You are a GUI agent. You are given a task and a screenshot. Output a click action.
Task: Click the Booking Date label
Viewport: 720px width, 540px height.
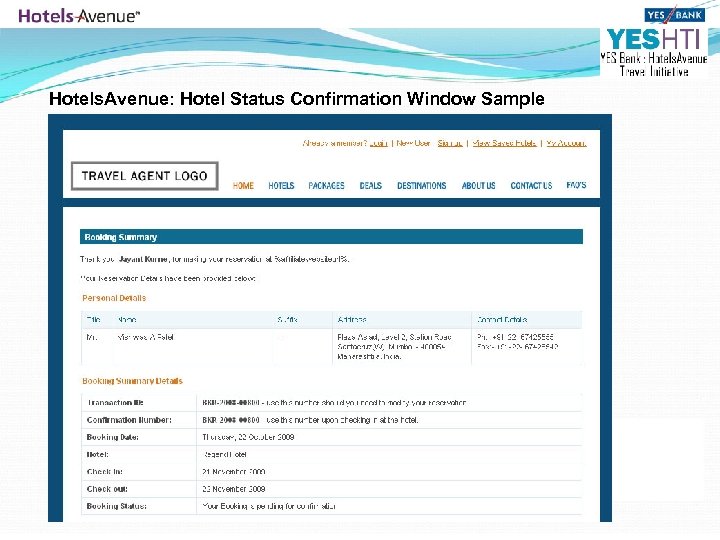112,437
